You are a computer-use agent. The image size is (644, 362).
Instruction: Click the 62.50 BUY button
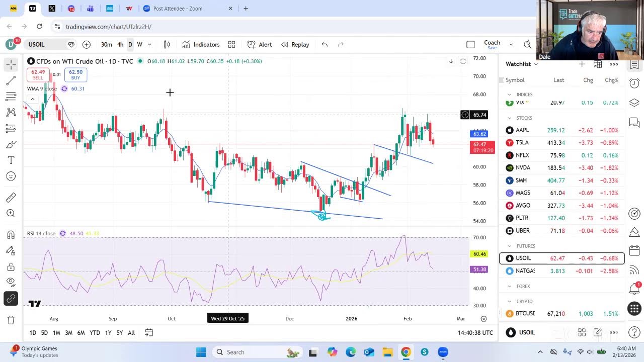coord(75,75)
